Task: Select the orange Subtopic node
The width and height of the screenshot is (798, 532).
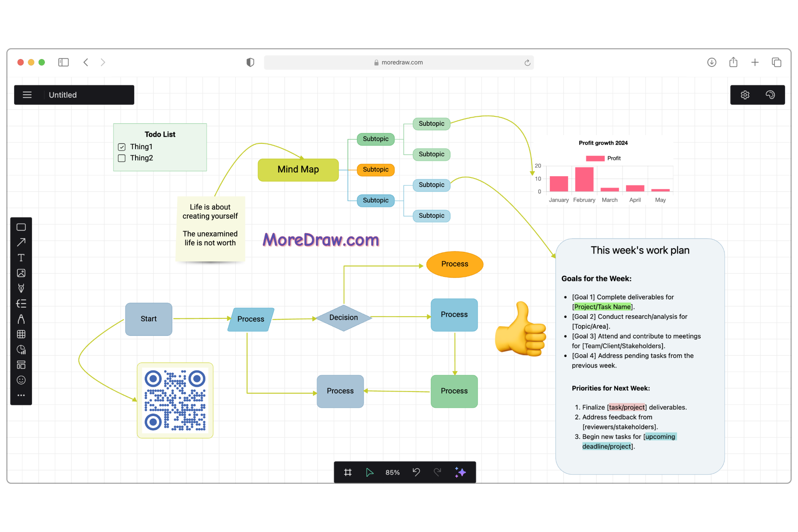Action: 376,170
